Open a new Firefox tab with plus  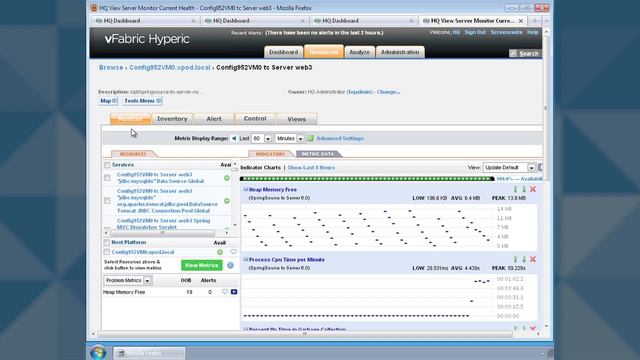(535, 20)
